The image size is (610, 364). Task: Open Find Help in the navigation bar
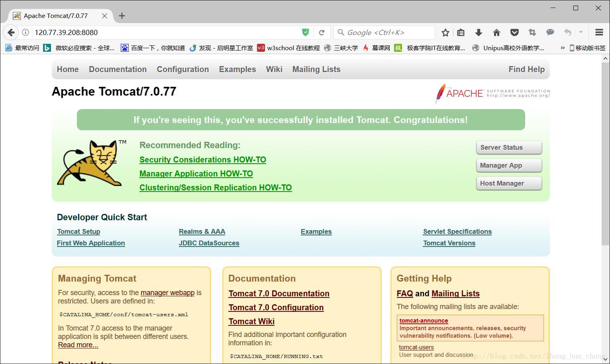pyautogui.click(x=527, y=69)
